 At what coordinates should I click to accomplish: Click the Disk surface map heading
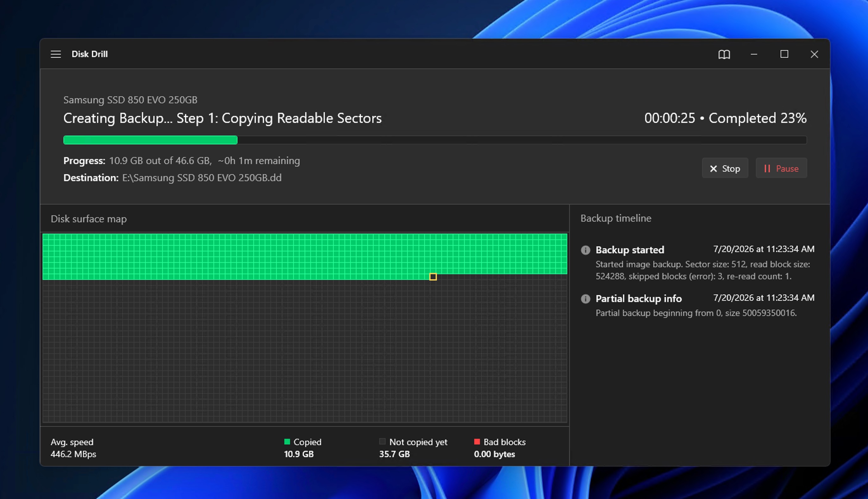[89, 219]
